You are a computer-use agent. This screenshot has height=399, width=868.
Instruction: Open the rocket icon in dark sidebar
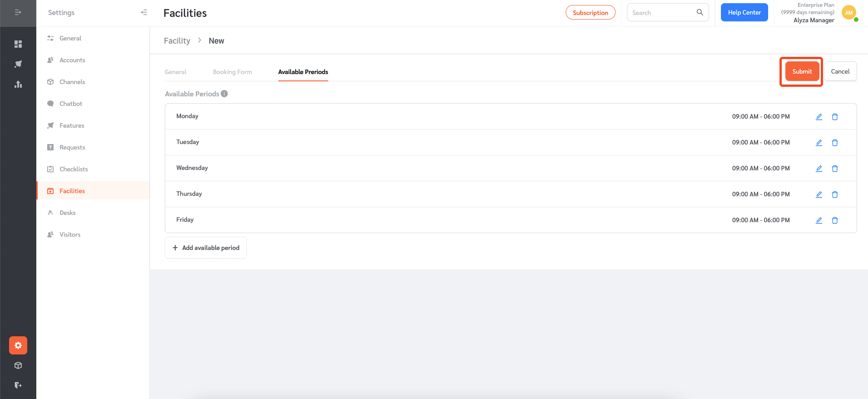[x=18, y=64]
